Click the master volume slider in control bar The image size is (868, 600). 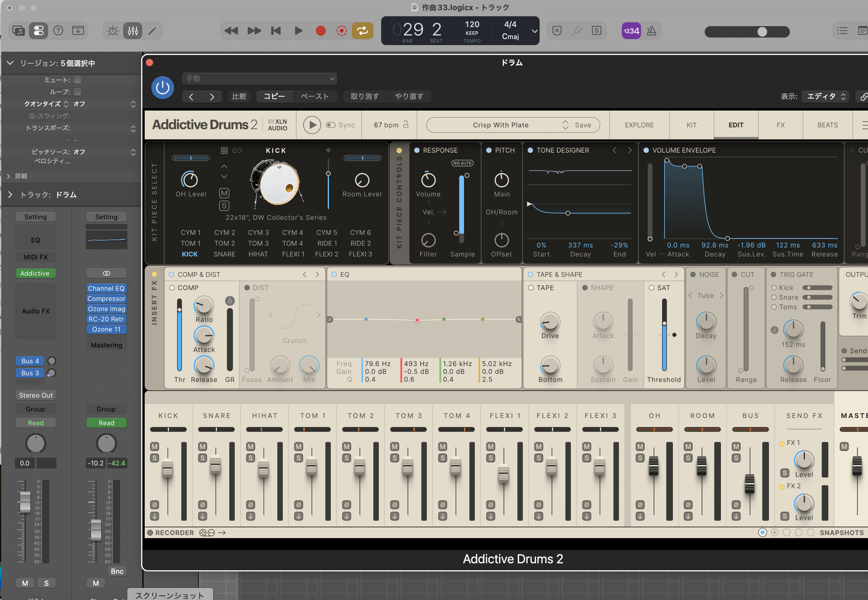pyautogui.click(x=747, y=32)
